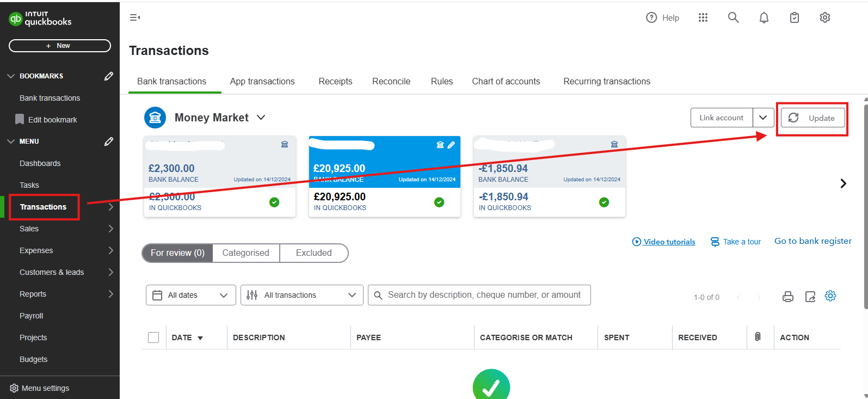Open Bank transactions bookmark
The width and height of the screenshot is (868, 399).
[x=50, y=98]
